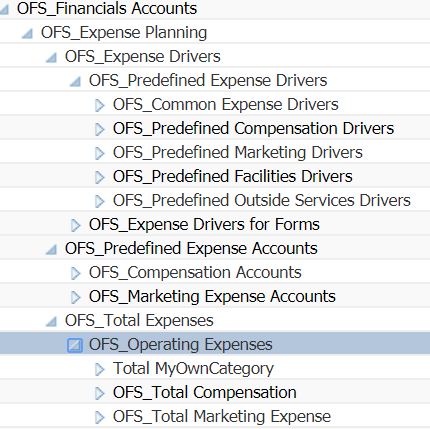
Task: Select the Total MyOwnCategory member
Action: [193, 369]
